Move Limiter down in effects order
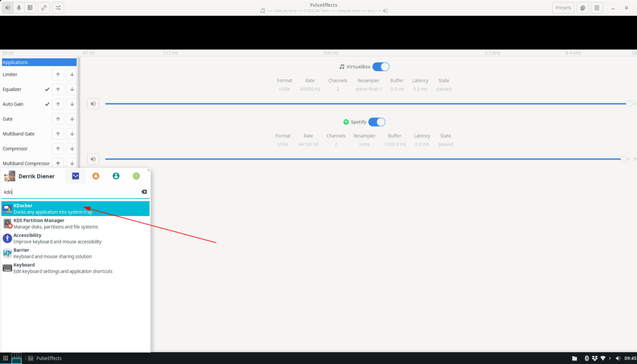Screen dimensions: 637x364 (x=71, y=74)
